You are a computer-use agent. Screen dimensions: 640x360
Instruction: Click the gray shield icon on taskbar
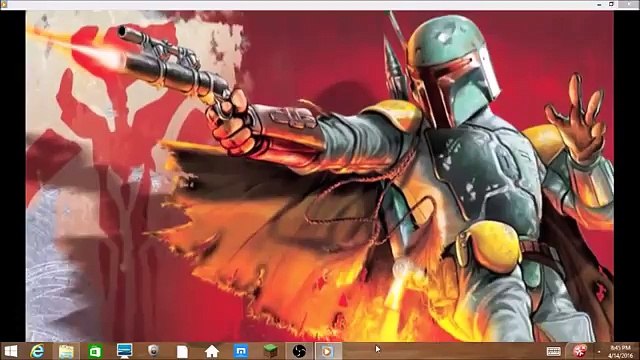tap(153, 351)
